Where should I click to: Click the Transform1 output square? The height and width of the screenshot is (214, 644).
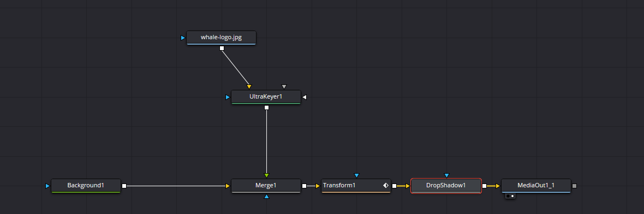coord(394,186)
